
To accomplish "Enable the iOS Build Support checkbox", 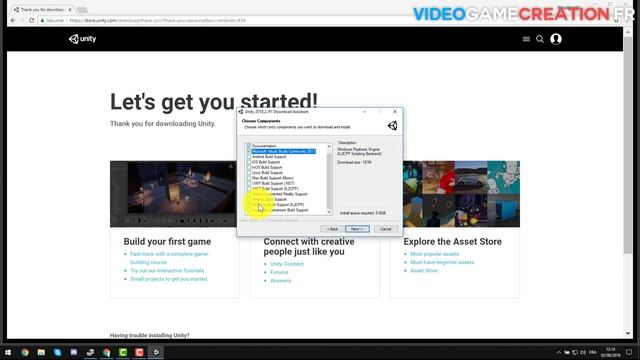I will tap(249, 162).
